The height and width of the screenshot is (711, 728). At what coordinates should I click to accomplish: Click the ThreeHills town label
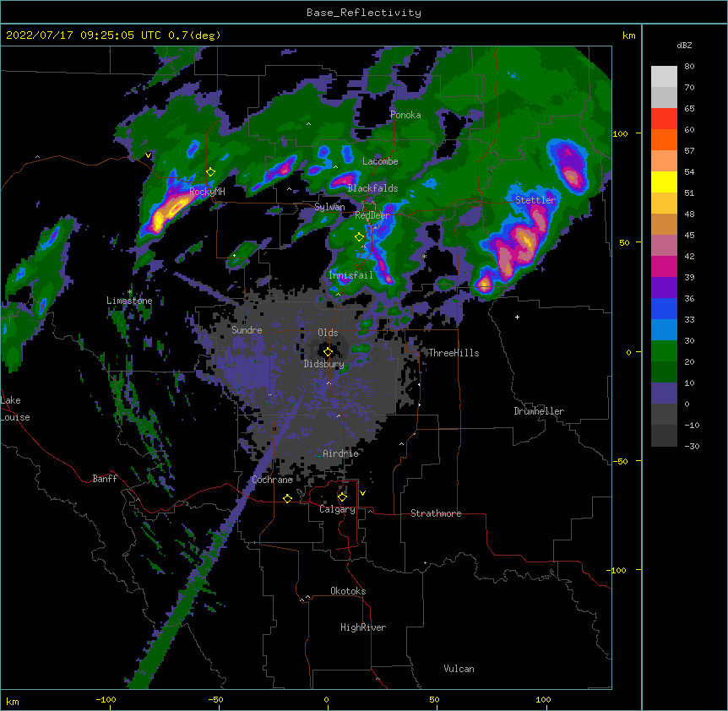(x=454, y=353)
